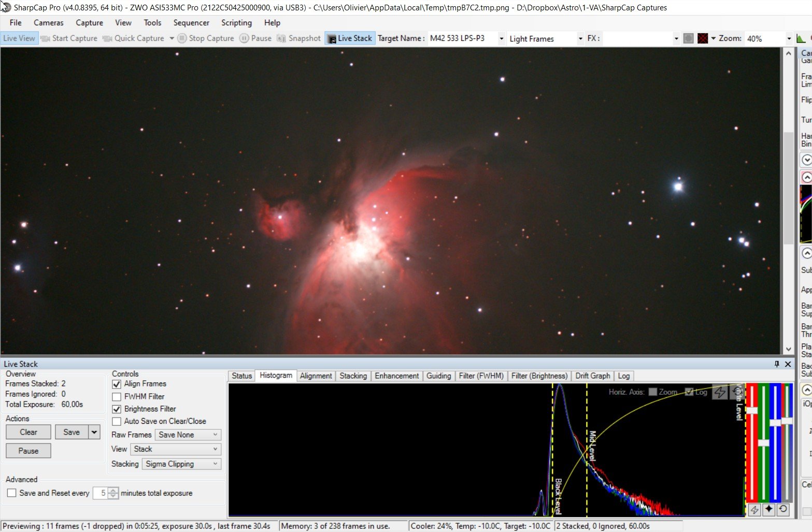This screenshot has height=532, width=812.
Task: Click the minutes total exposure number field
Action: coord(100,493)
